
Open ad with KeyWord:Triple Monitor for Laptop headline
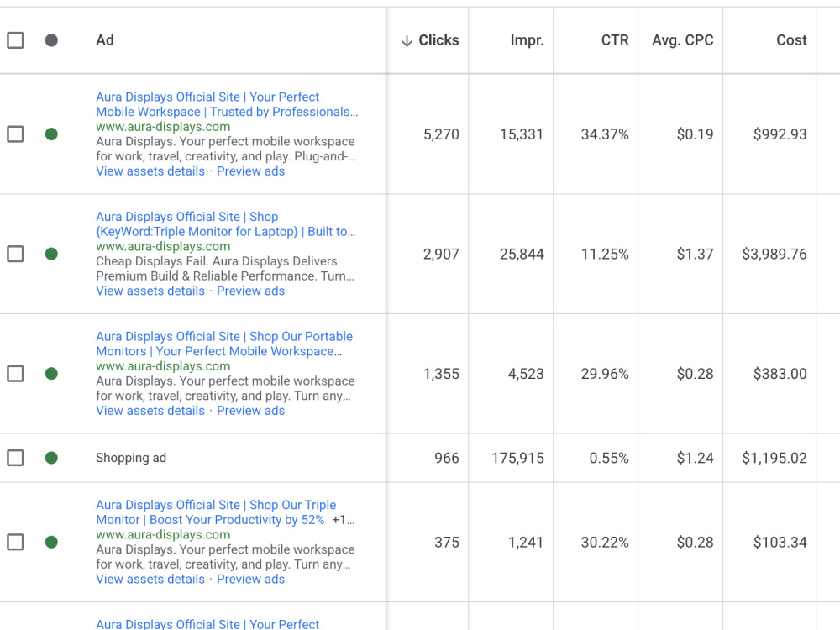[225, 224]
